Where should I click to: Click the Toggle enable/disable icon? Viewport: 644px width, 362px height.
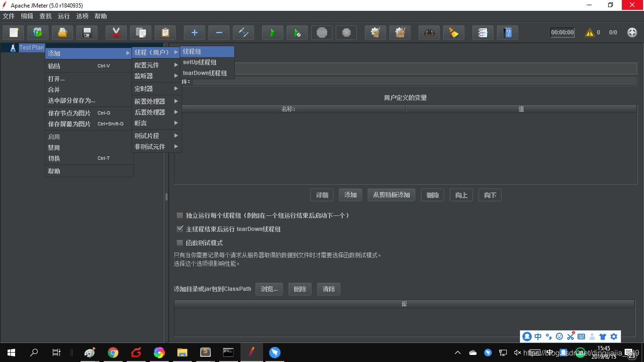click(x=244, y=33)
